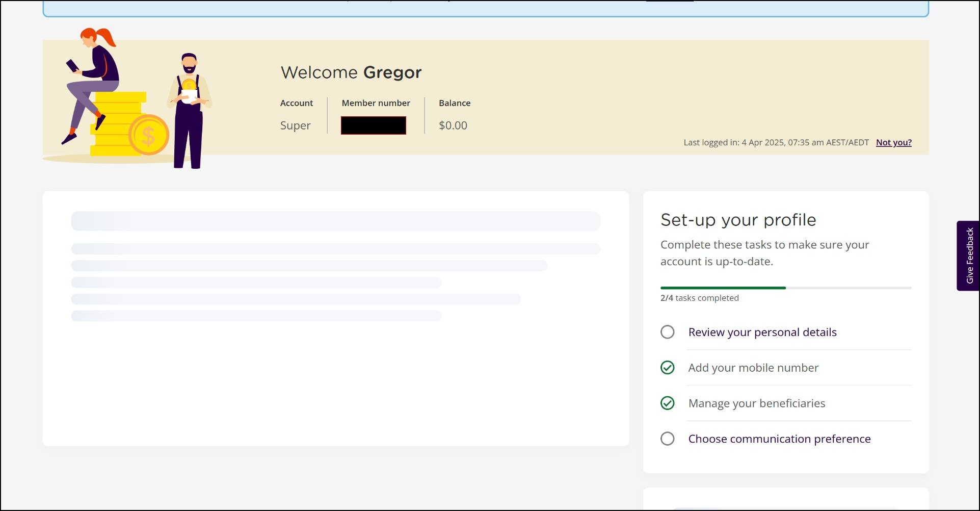Click the "Not you?" link
This screenshot has height=511, width=980.
(x=893, y=142)
